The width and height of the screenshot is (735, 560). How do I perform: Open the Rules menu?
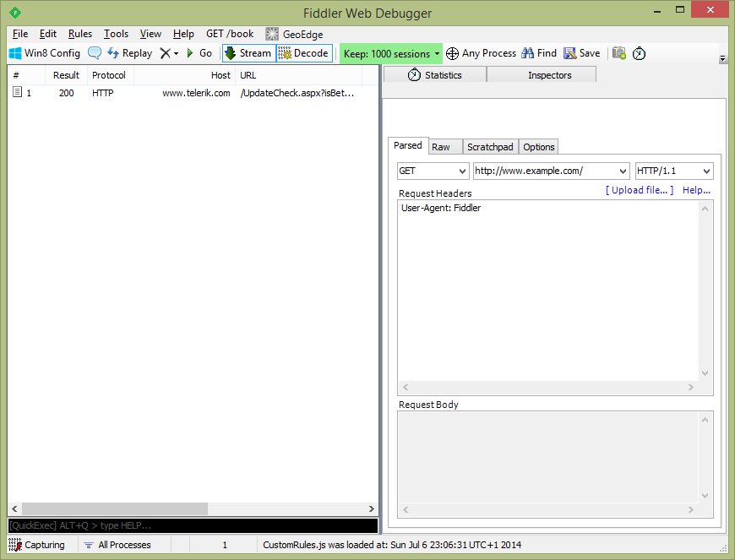coord(80,34)
